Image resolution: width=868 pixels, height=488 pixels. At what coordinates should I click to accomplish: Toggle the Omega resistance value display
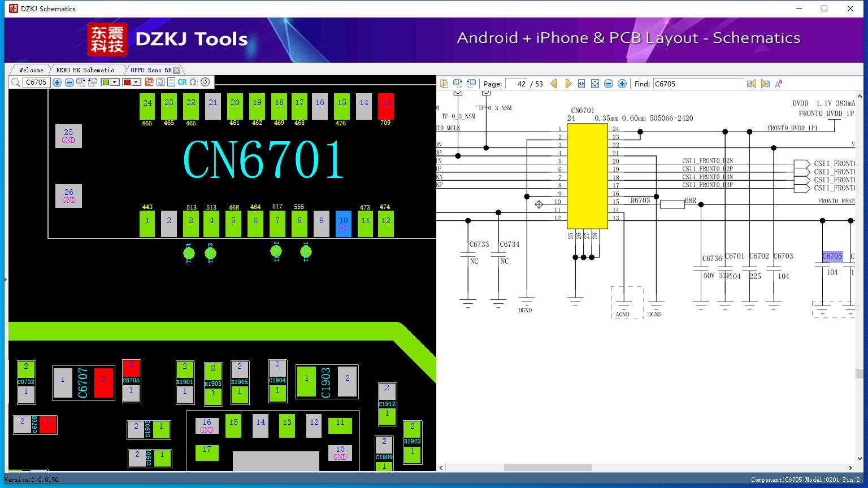[x=193, y=82]
